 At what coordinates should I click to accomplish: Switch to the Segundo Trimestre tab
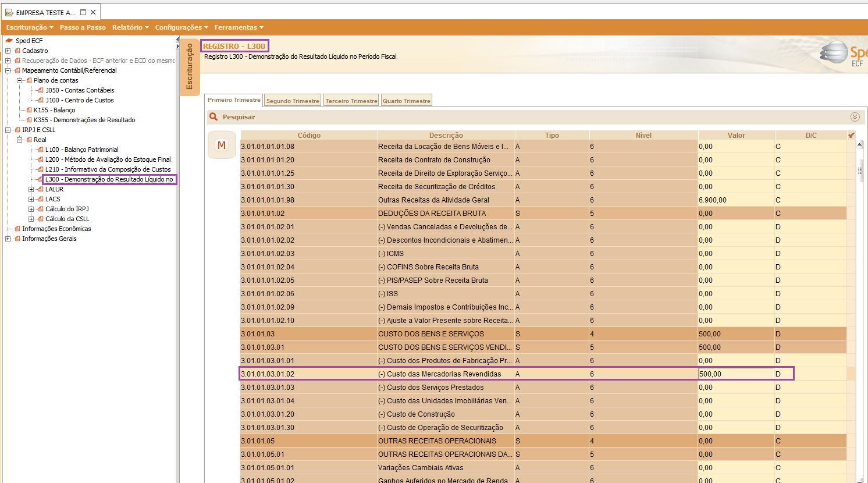(293, 101)
